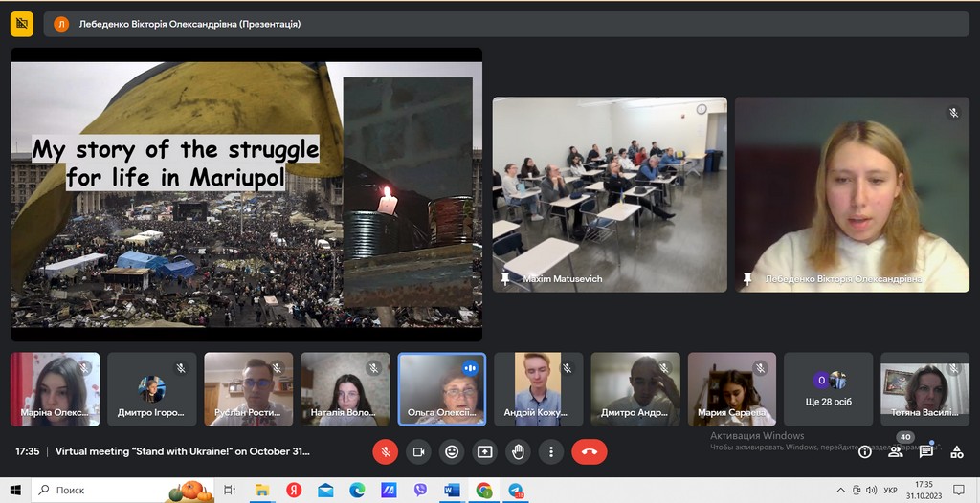Click the Ольга Олексії participant tile

[442, 389]
